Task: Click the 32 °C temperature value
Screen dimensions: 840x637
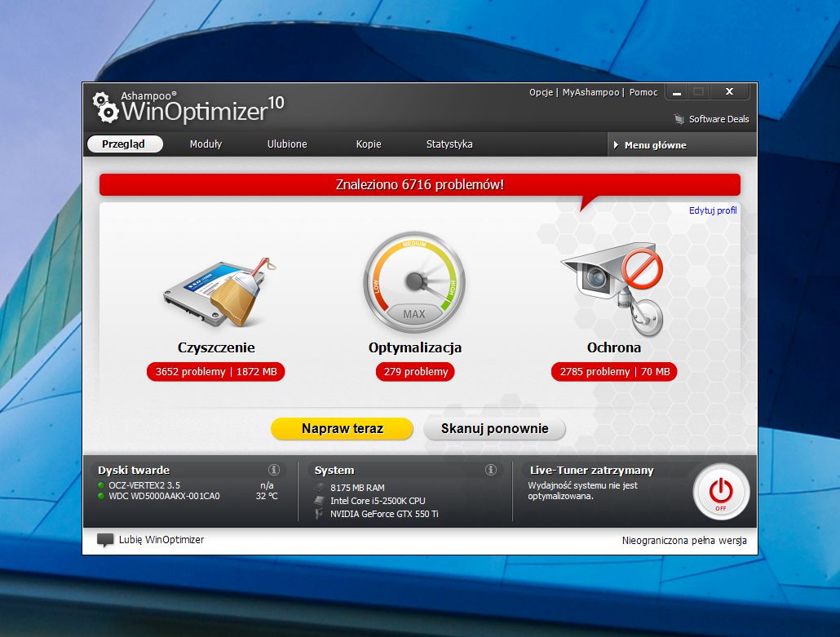Action: coord(267,496)
